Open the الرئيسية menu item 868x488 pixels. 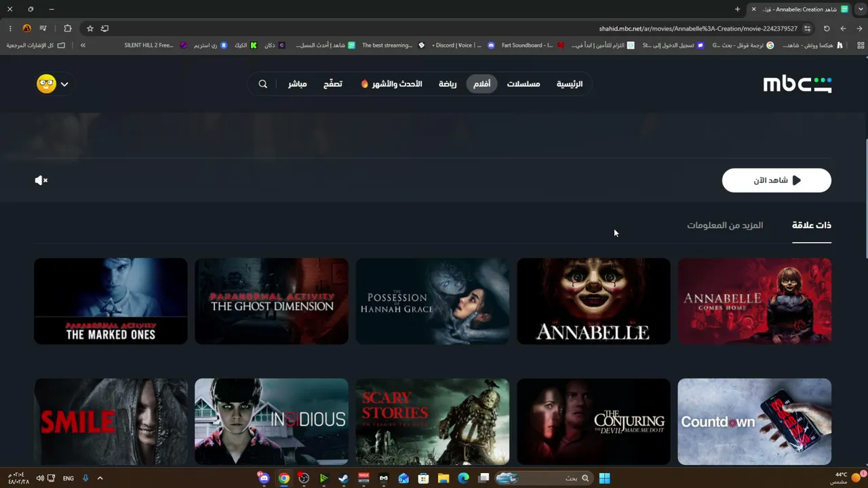(x=570, y=84)
